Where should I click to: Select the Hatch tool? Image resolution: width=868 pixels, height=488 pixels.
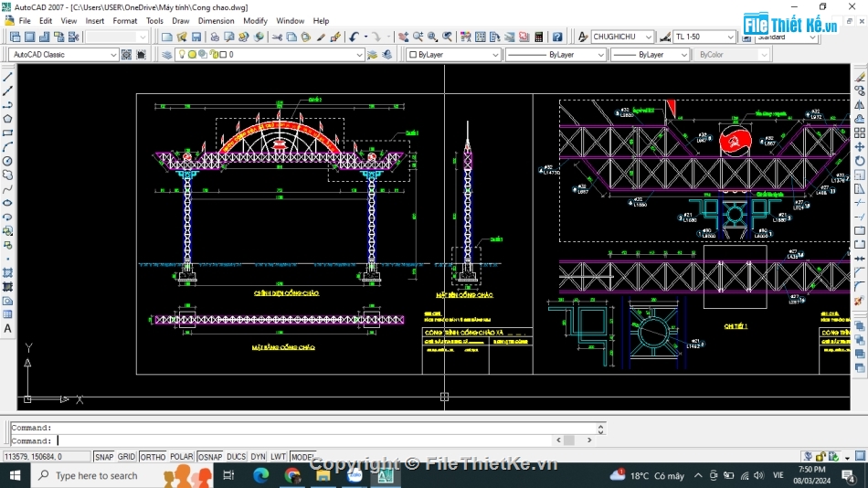pyautogui.click(x=7, y=273)
